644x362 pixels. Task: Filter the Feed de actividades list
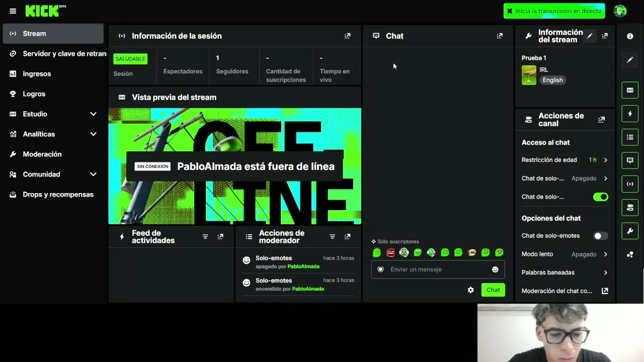205,236
